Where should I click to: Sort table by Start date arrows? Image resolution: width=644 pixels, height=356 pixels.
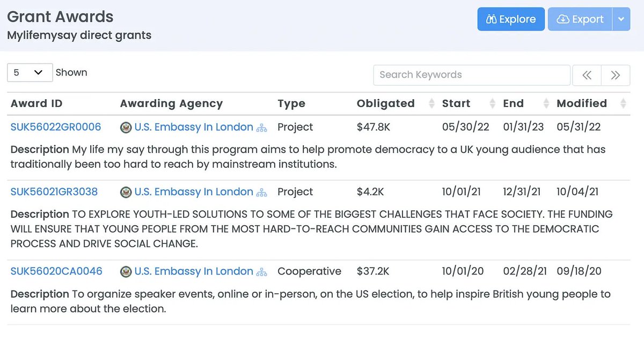[x=492, y=104]
